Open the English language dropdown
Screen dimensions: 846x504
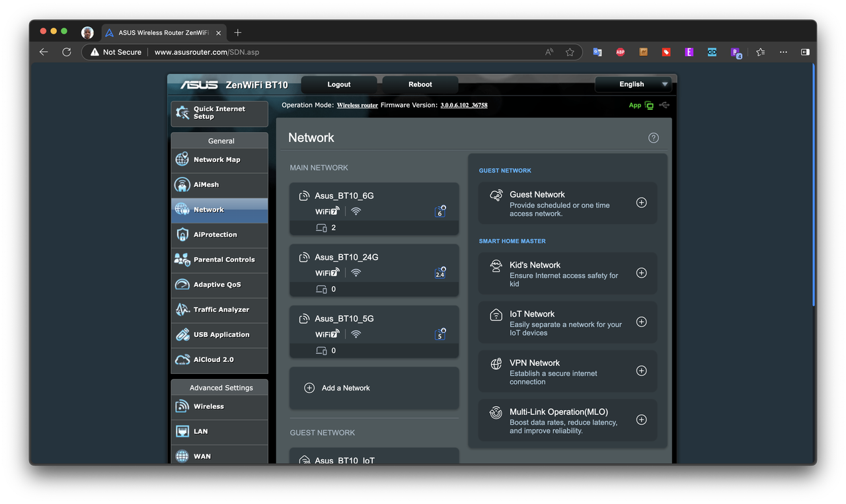click(x=633, y=85)
